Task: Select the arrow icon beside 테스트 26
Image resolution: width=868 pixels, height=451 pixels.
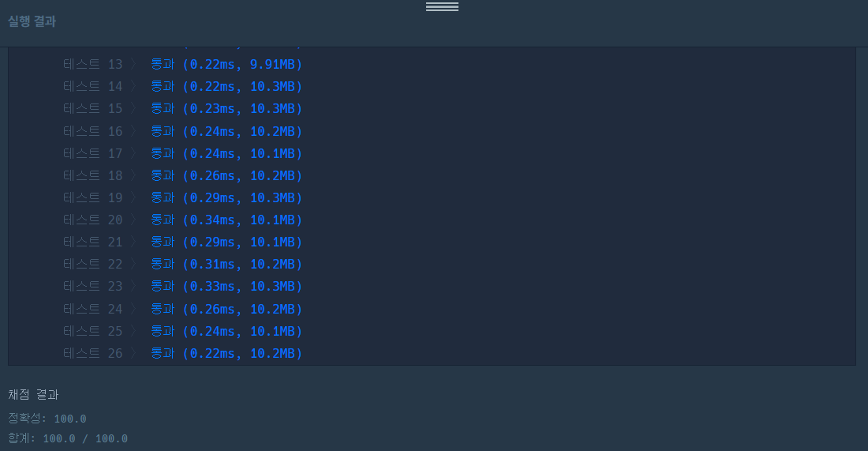Action: pyautogui.click(x=133, y=354)
